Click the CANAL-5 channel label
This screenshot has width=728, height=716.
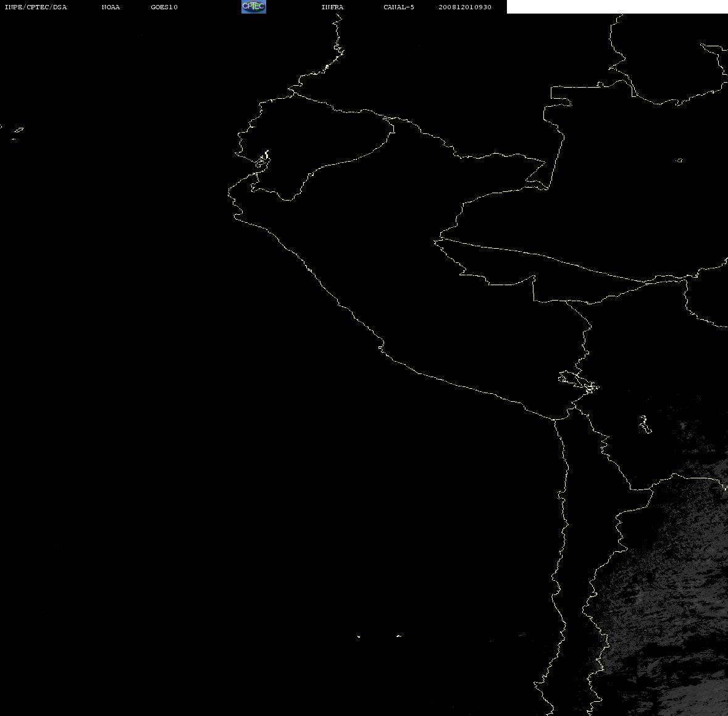click(398, 7)
